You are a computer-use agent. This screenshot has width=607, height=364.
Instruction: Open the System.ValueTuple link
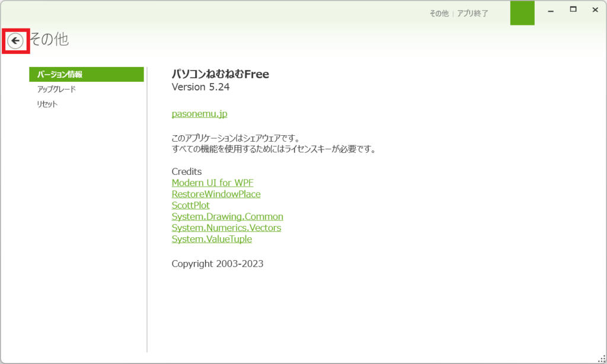[212, 239]
